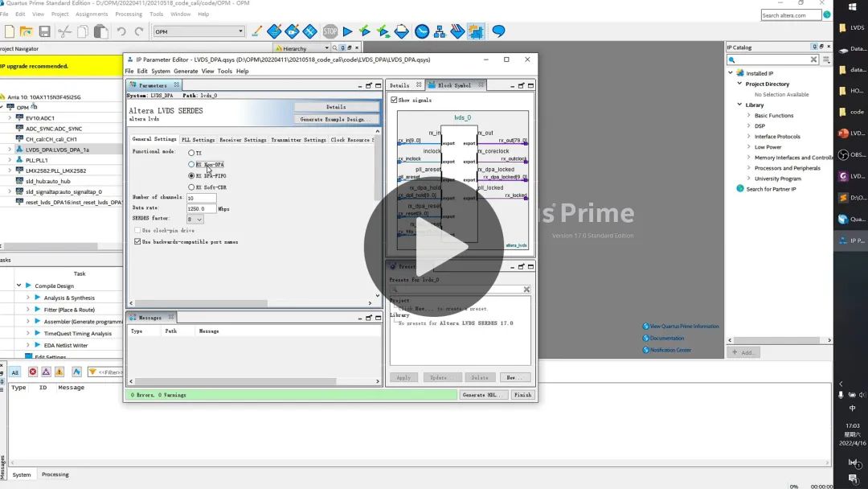Toggle Use backwards-compatible port names checkbox
Viewport: 868px width, 489px height.
click(137, 241)
